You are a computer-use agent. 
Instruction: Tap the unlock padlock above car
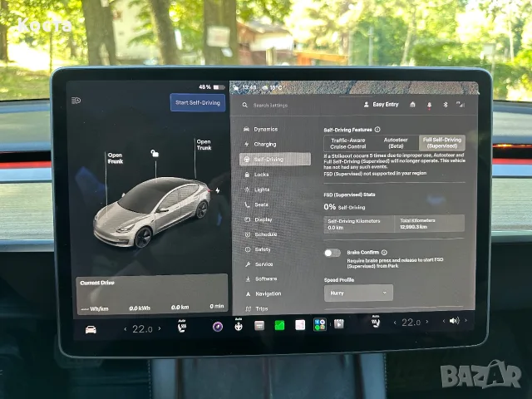155,153
